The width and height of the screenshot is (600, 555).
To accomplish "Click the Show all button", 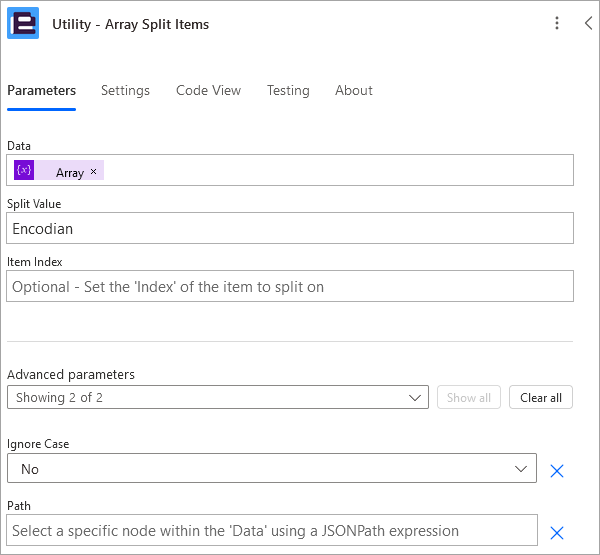I will (x=469, y=397).
